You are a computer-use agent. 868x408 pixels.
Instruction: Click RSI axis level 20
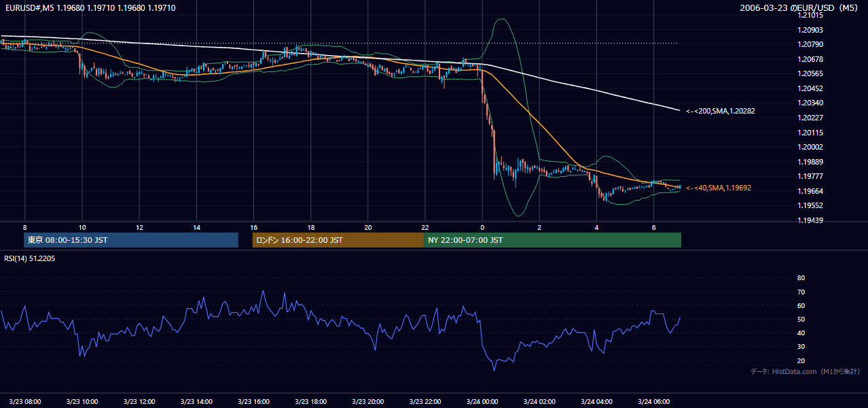(x=801, y=360)
